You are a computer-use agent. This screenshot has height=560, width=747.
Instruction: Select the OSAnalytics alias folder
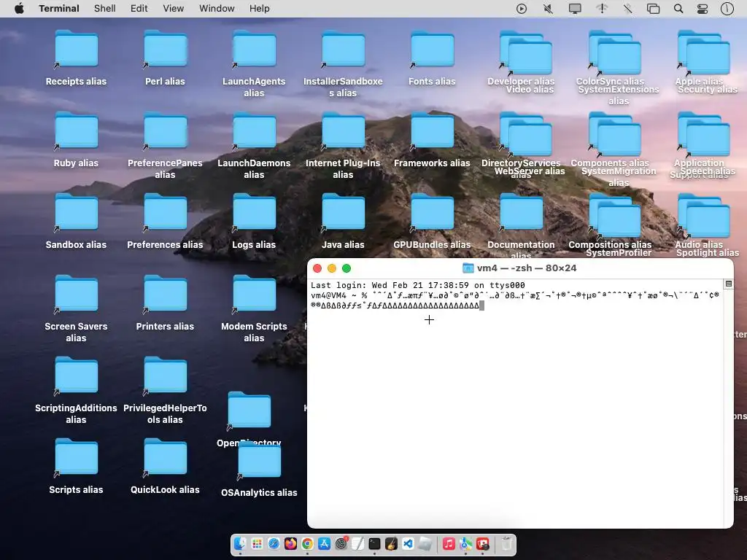259,461
